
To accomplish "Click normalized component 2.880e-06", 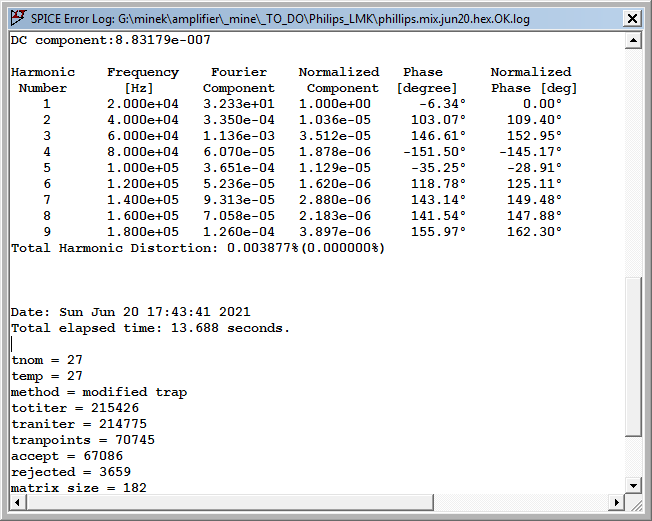I will point(335,200).
